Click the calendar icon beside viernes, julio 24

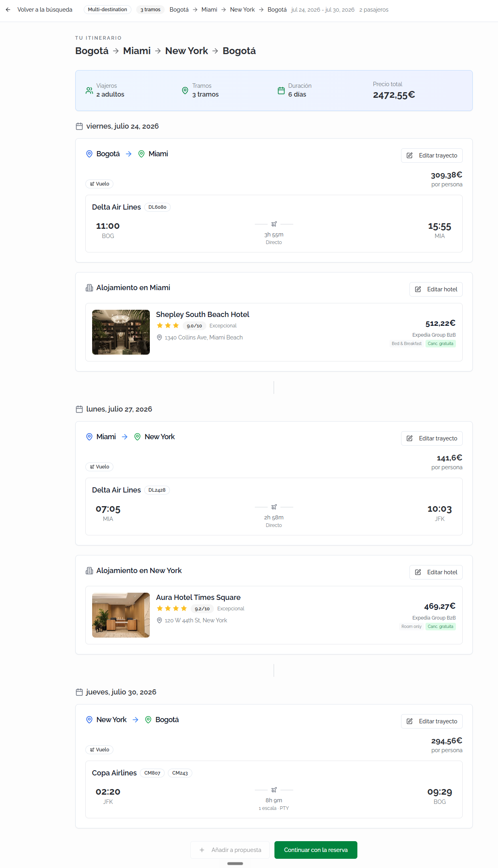pos(79,126)
